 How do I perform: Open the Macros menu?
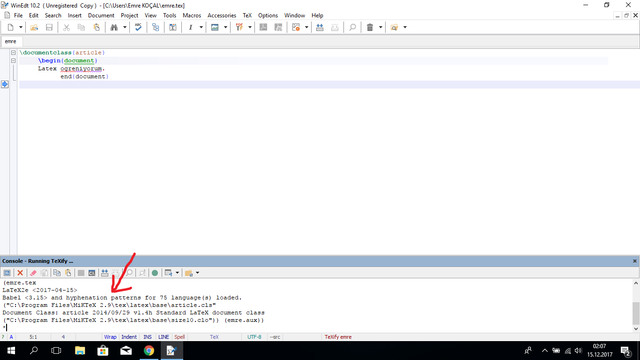[192, 16]
